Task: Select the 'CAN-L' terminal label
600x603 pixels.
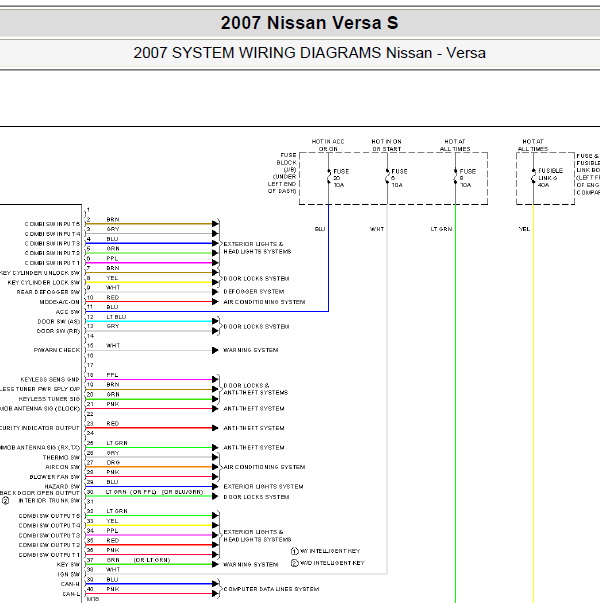Action: [71, 594]
